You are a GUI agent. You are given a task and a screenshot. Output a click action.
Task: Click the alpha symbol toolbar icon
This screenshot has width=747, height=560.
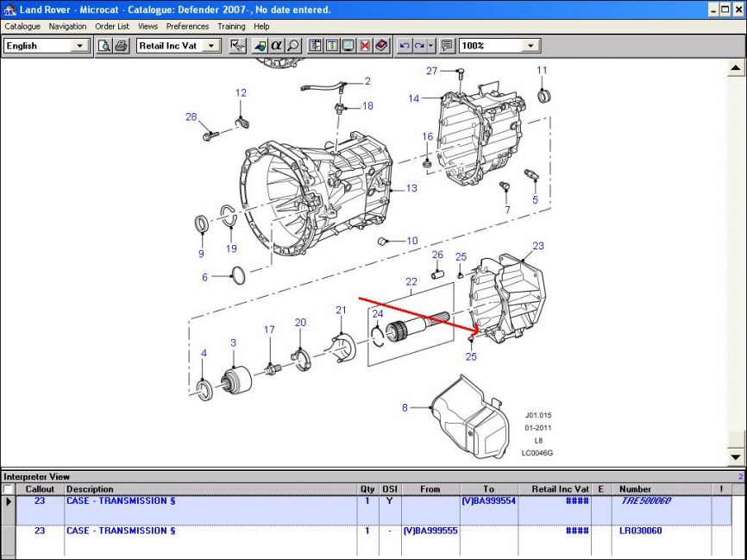tap(276, 46)
